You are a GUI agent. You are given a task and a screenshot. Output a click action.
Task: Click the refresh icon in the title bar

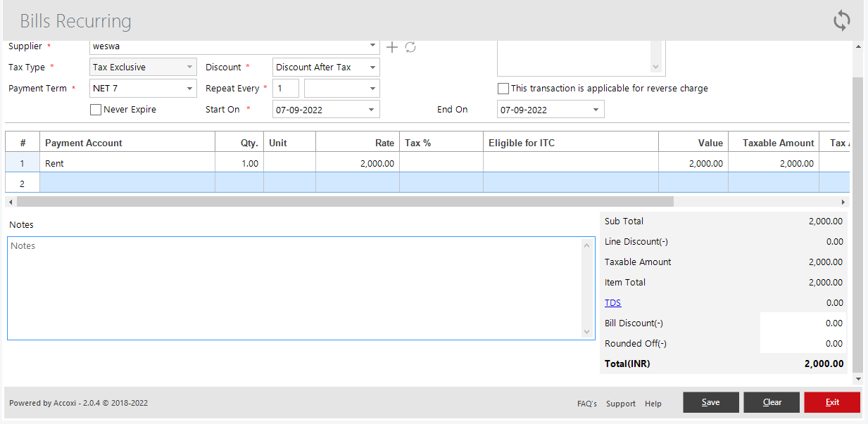[842, 20]
